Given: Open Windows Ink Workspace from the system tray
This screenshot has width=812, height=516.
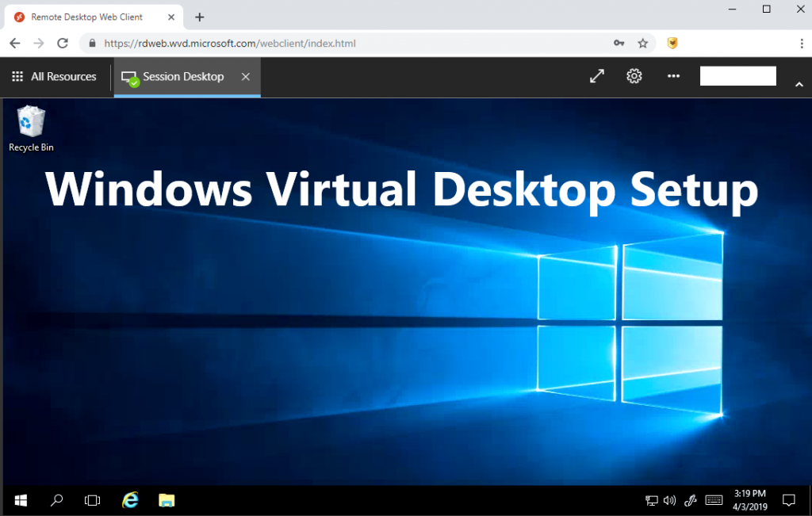Looking at the screenshot, I should [689, 500].
